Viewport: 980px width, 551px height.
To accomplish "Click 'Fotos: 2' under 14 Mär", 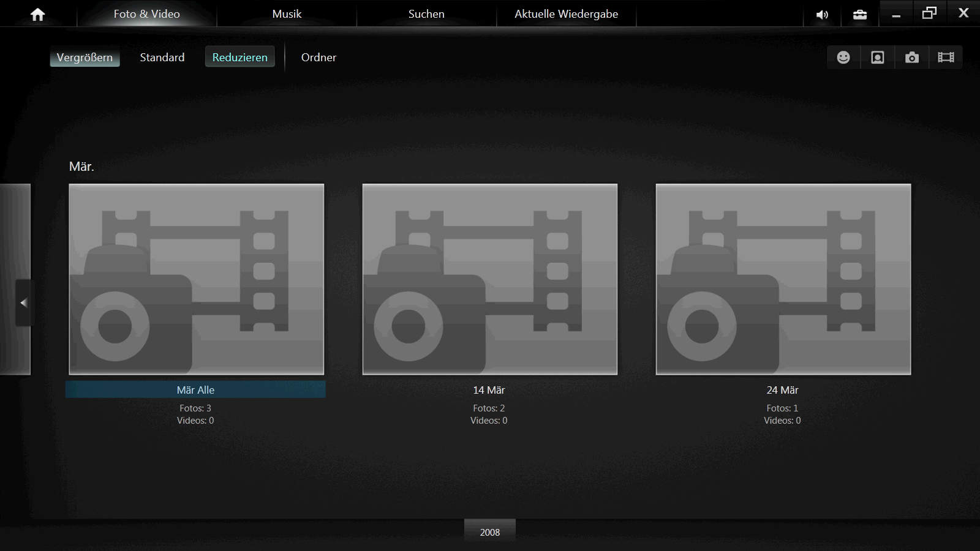I will click(489, 408).
